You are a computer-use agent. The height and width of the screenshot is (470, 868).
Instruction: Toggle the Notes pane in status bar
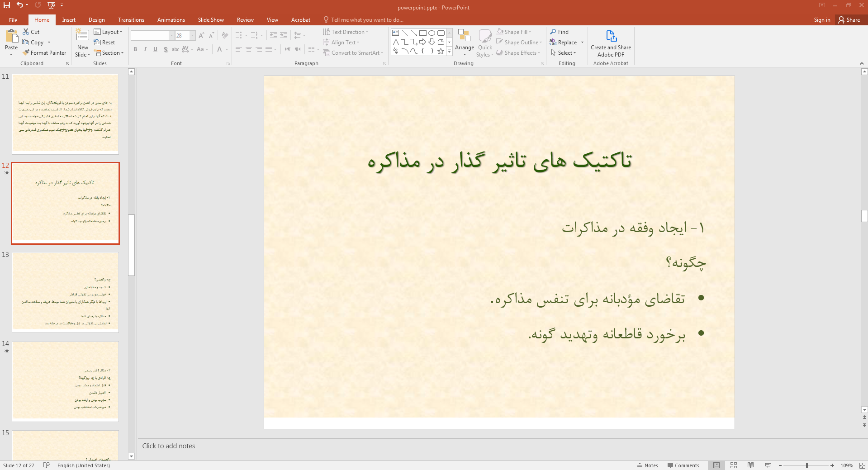tap(647, 465)
